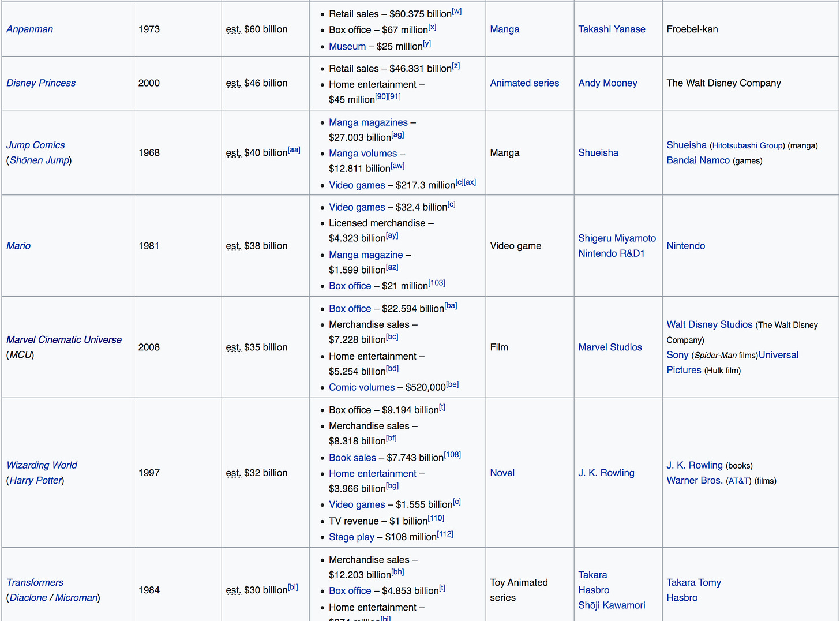This screenshot has height=621, width=840.
Task: Open Shueisha link in creator column
Action: [598, 152]
